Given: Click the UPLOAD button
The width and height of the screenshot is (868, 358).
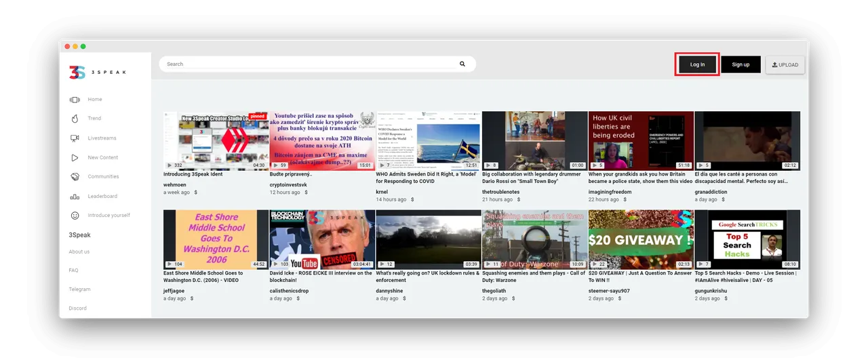Looking at the screenshot, I should (785, 64).
